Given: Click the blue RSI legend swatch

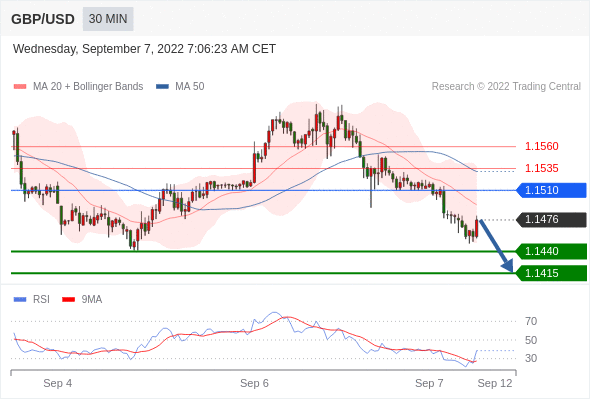Looking at the screenshot, I should [20, 300].
